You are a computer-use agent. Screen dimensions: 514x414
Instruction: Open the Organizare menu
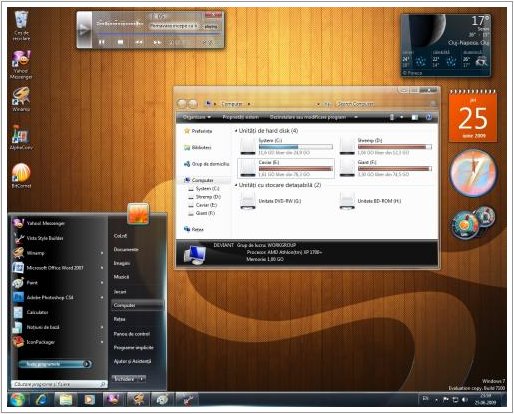coord(197,117)
